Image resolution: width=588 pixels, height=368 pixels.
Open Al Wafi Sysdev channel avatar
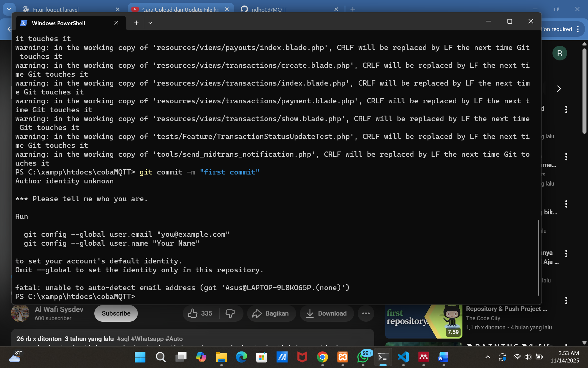[x=20, y=313]
